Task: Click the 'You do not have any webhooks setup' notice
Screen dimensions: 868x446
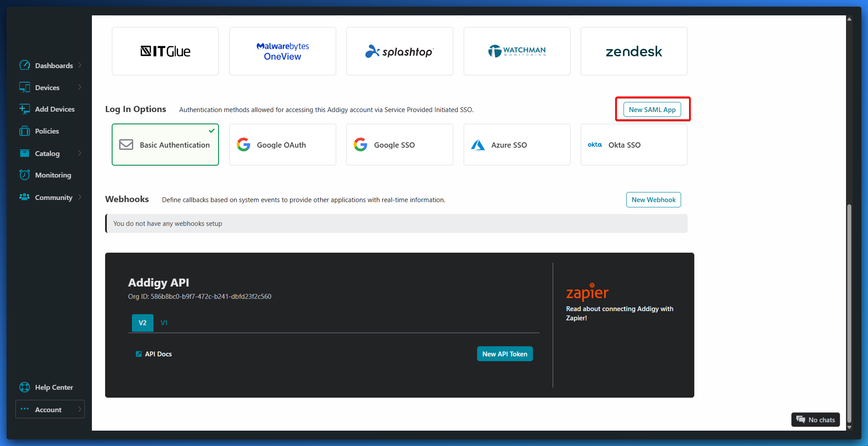Action: click(396, 224)
